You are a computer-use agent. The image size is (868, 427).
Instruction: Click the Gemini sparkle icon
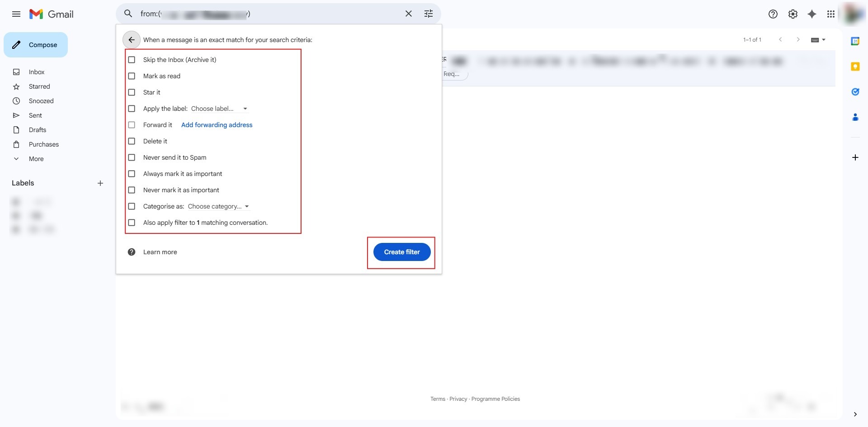coord(811,14)
